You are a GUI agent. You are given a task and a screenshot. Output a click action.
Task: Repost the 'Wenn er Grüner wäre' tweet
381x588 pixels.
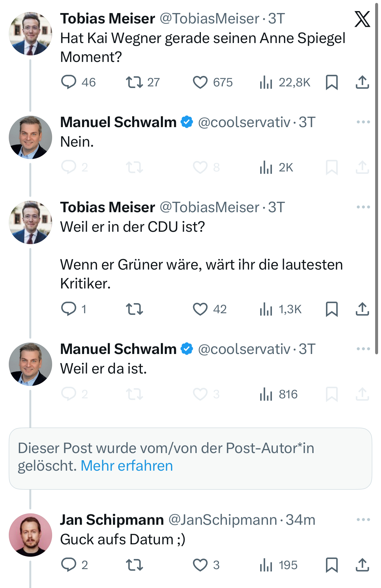[134, 309]
